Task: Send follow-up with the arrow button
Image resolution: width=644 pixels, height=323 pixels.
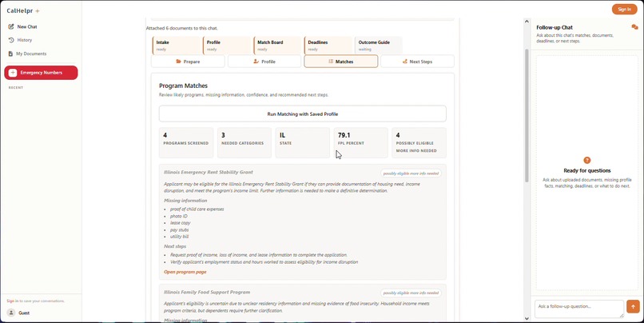Action: (x=633, y=306)
